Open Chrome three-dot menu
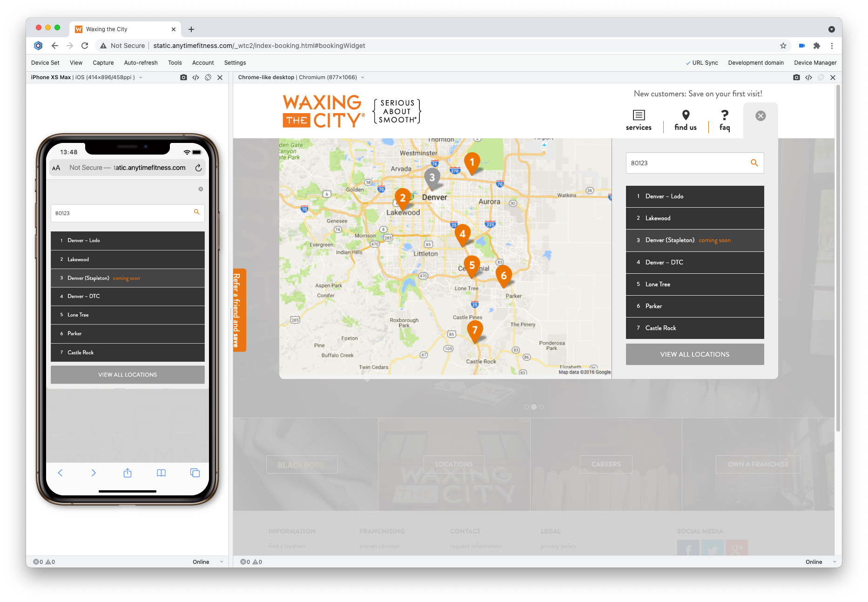Screen dimensions: 868x602 pos(832,46)
